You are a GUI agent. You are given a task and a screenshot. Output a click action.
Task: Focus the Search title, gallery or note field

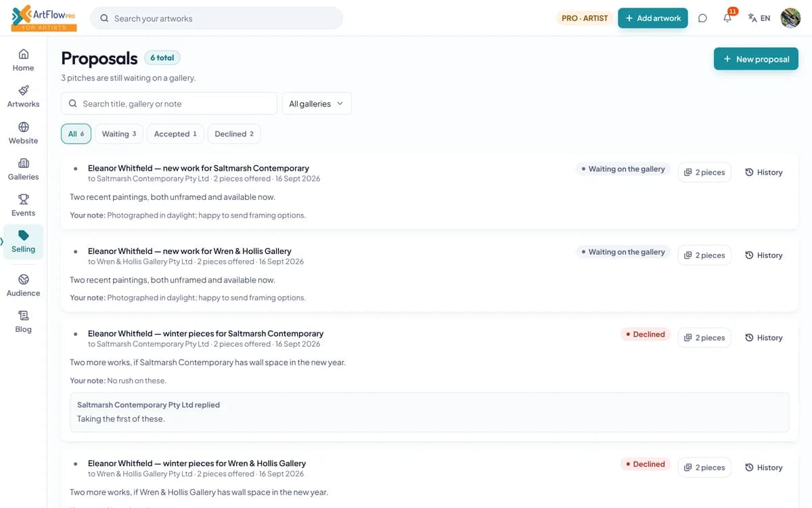169,104
